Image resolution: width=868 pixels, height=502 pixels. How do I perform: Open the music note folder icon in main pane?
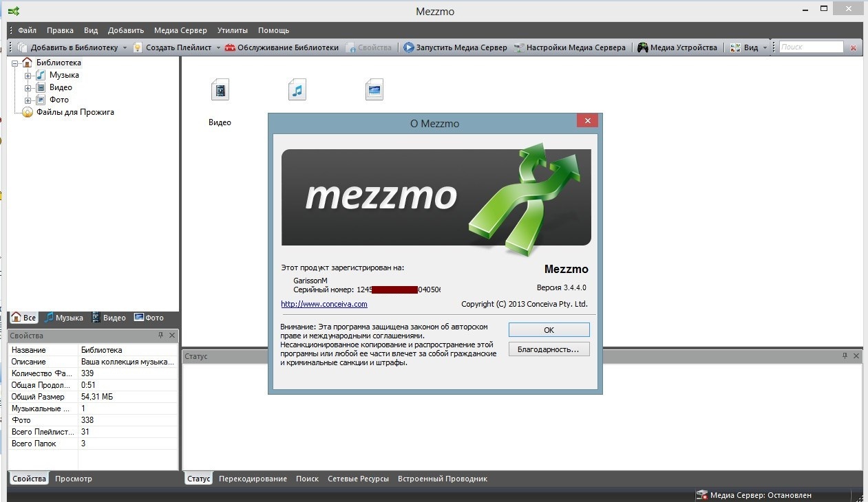point(297,89)
